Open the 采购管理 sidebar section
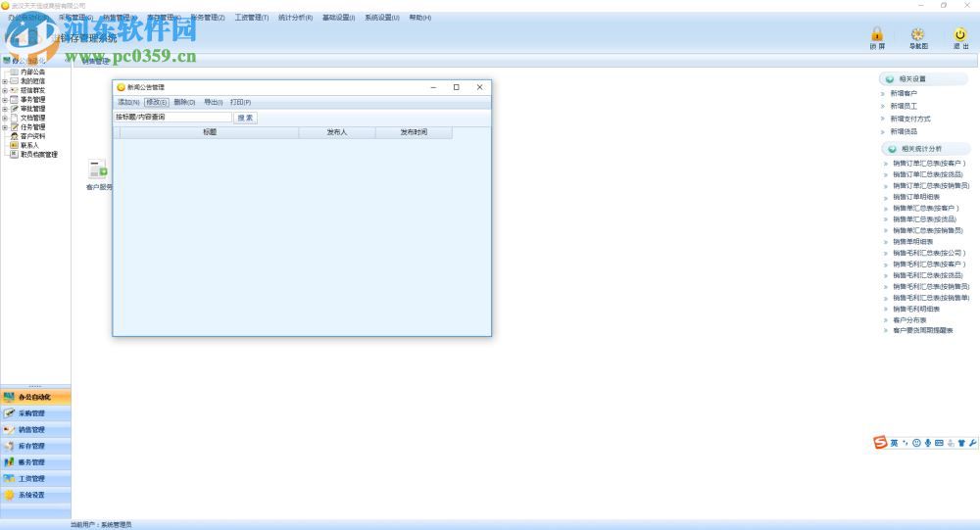Image resolution: width=980 pixels, height=530 pixels. click(35, 413)
